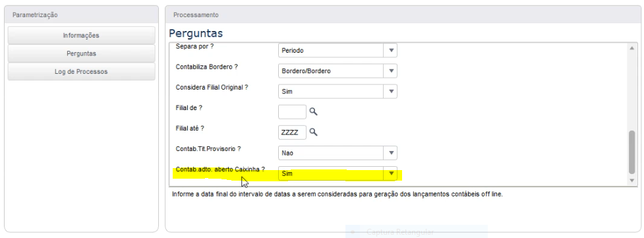Click the Contab.Tit.Provisorio ? label
This screenshot has height=238, width=644.
(x=208, y=148)
